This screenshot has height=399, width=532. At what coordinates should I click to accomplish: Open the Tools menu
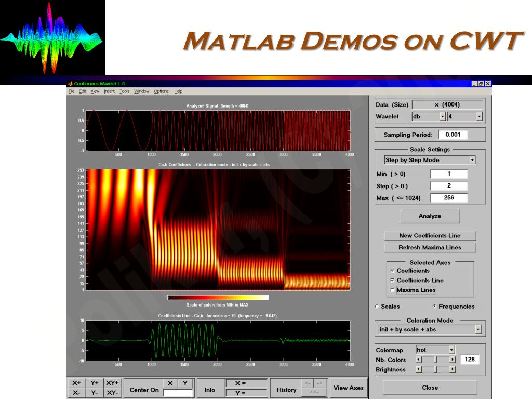tap(125, 91)
